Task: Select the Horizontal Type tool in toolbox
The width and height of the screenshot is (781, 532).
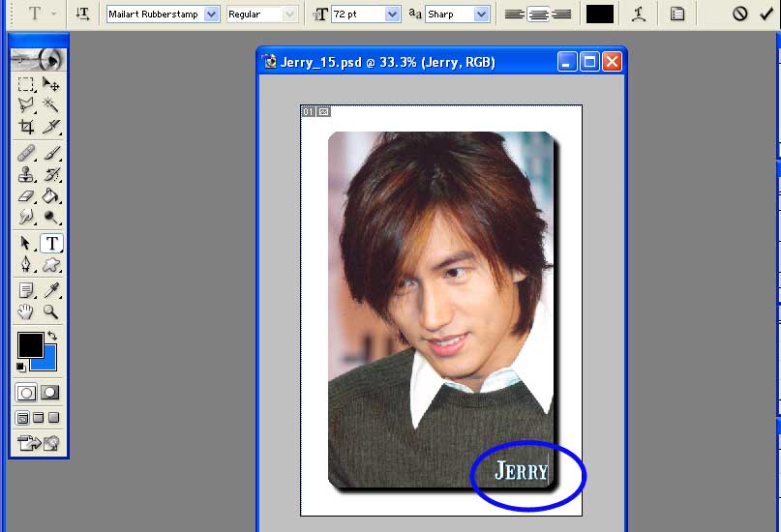Action: (51, 244)
